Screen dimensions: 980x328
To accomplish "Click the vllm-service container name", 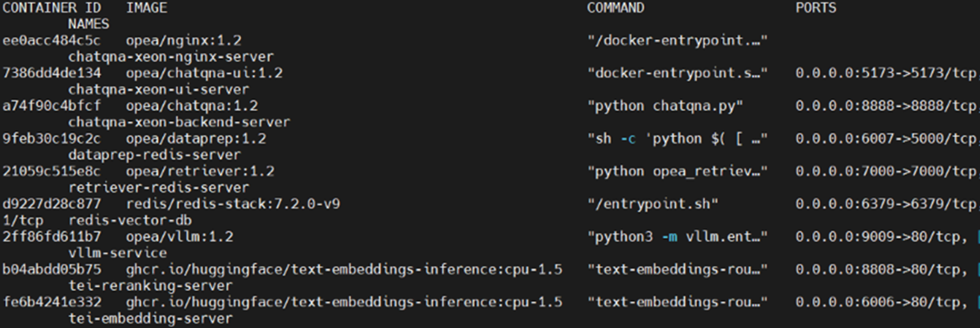I will [118, 253].
